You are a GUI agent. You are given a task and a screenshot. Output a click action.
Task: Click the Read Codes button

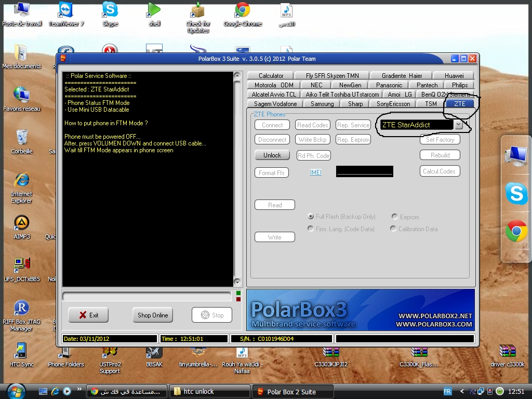tap(312, 125)
